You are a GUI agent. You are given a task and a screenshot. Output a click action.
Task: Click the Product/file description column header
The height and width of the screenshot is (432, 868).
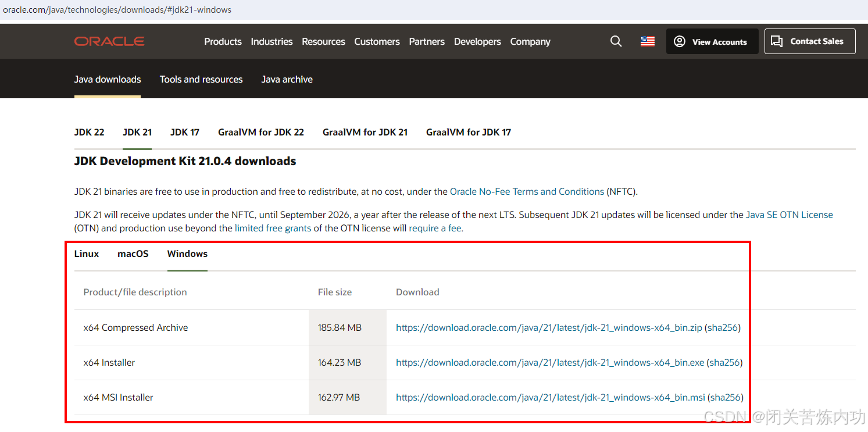(135, 292)
